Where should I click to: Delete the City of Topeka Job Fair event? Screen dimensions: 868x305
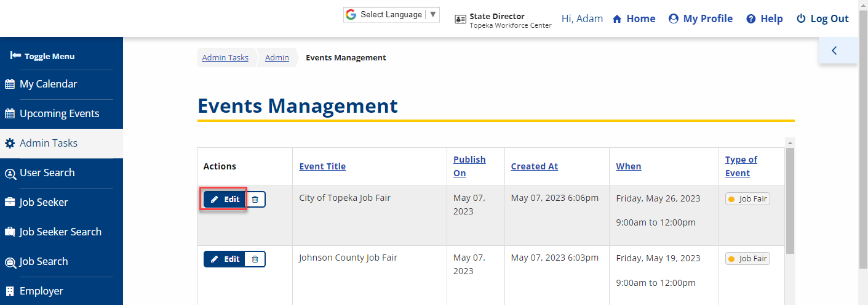(255, 200)
